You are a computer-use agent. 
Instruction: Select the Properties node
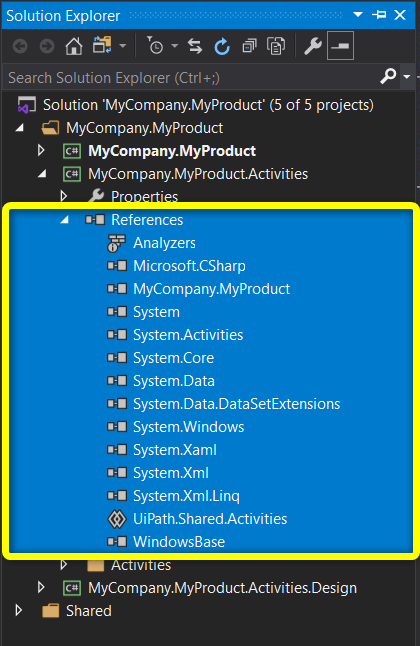[x=144, y=197]
